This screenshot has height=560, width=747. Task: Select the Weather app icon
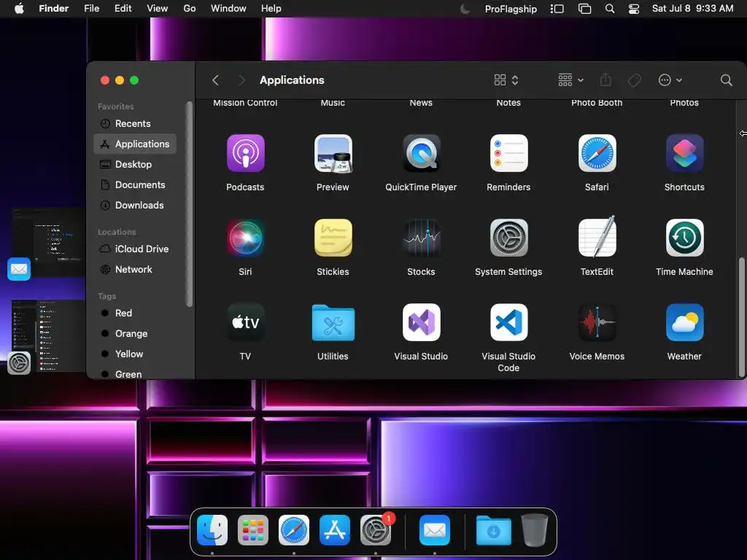(x=684, y=322)
